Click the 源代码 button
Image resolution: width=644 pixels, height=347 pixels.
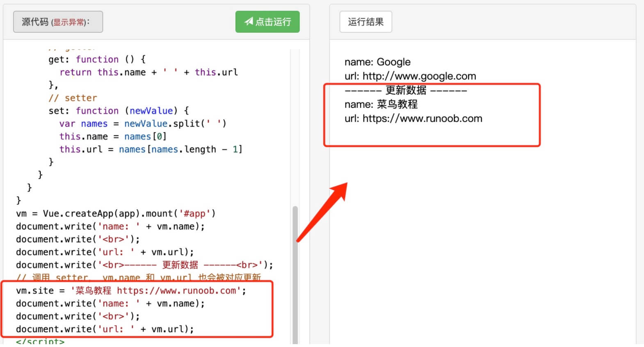point(35,22)
